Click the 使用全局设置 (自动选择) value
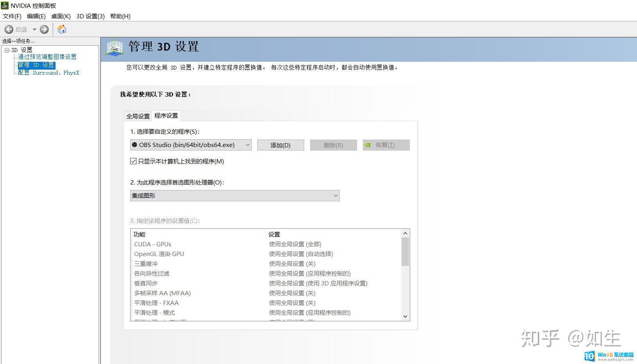Screen dimensions: 637x364 click(301, 254)
